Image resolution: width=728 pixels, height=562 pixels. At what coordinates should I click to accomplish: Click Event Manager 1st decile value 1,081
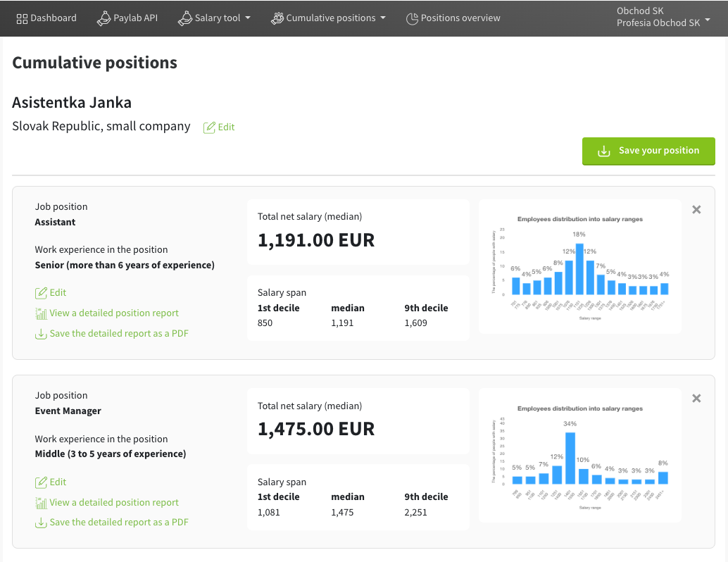coord(269,513)
